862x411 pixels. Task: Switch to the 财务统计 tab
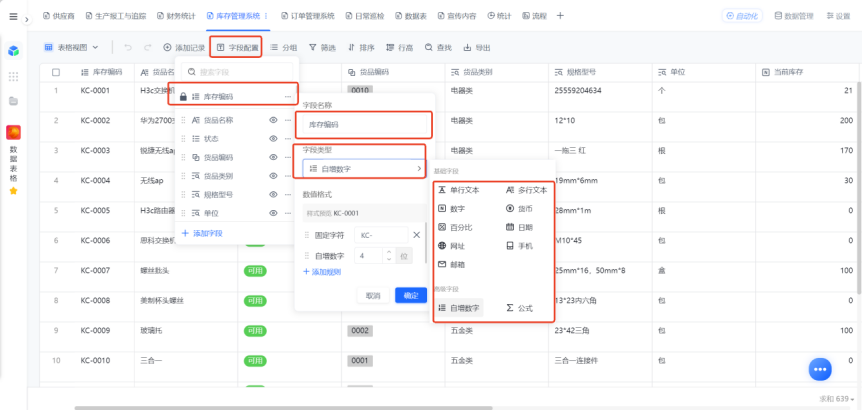[x=176, y=16]
